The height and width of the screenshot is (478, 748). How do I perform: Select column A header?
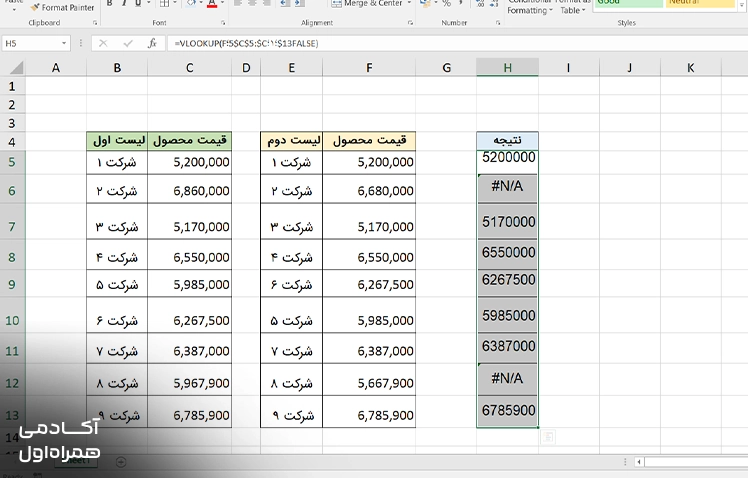coord(56,68)
